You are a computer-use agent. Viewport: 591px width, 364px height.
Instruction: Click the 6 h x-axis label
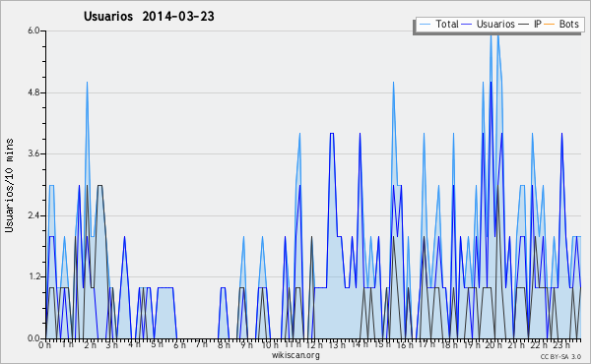pos(179,344)
